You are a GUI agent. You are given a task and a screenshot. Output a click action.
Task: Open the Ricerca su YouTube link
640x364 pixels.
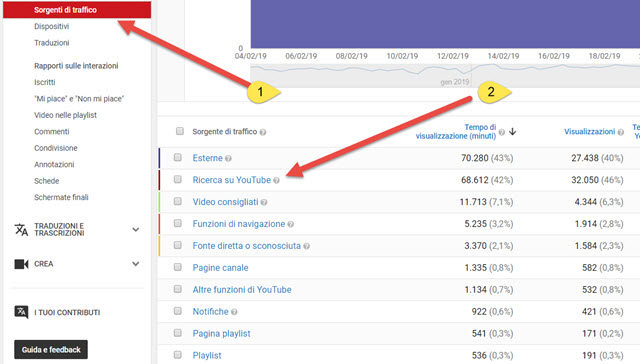point(231,180)
